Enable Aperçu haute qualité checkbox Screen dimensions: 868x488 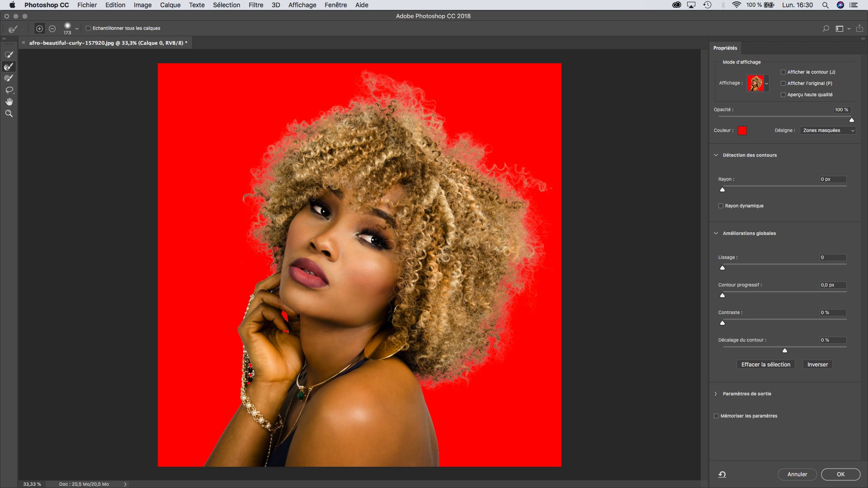[783, 95]
